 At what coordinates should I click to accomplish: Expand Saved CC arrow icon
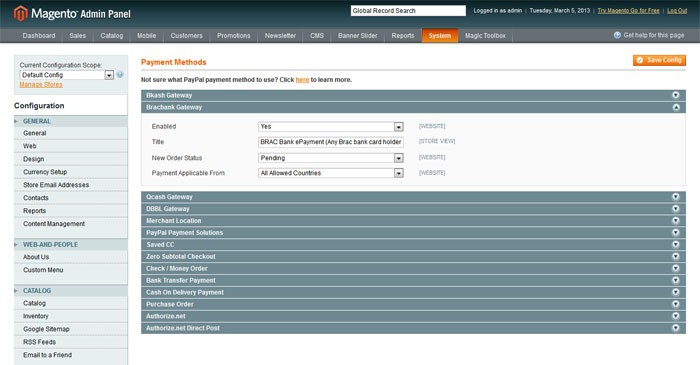pos(675,245)
